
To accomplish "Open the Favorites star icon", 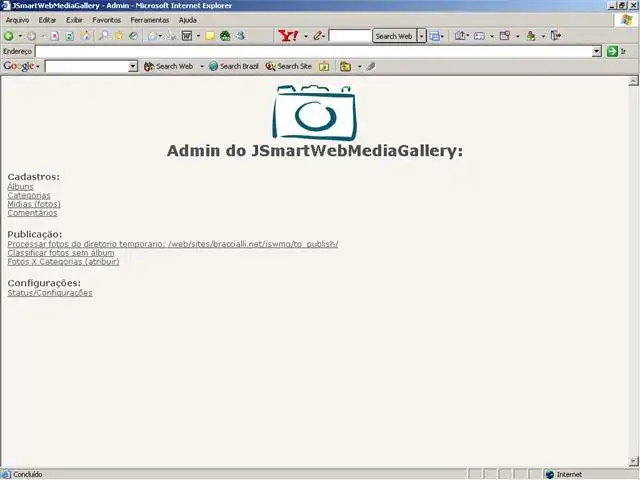I will 119,36.
